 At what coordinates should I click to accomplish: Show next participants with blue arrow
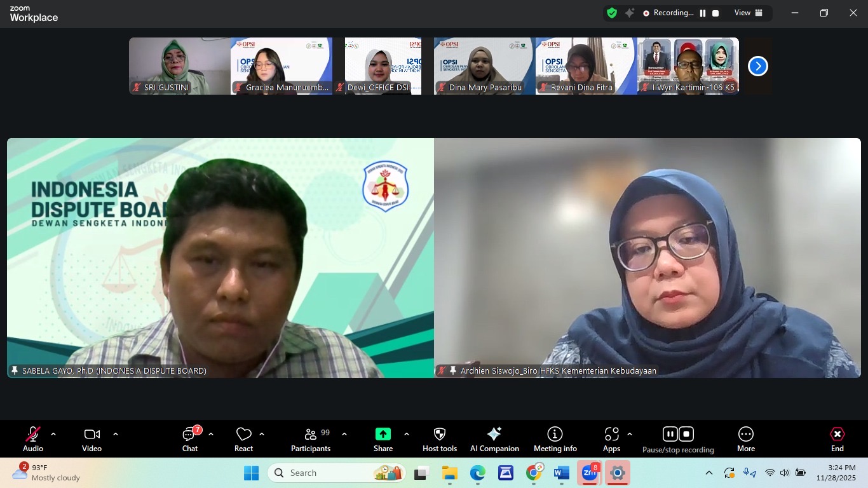coord(757,66)
